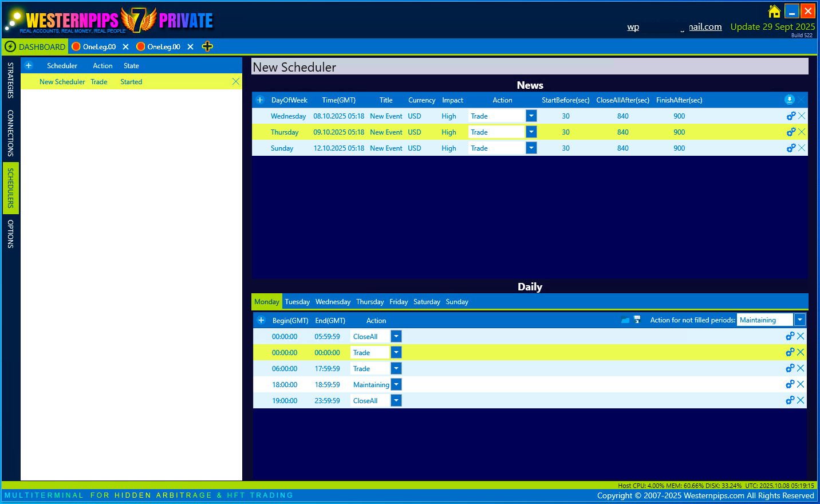Remove the New Scheduler entry from list
Image resolution: width=820 pixels, height=504 pixels.
tap(236, 82)
